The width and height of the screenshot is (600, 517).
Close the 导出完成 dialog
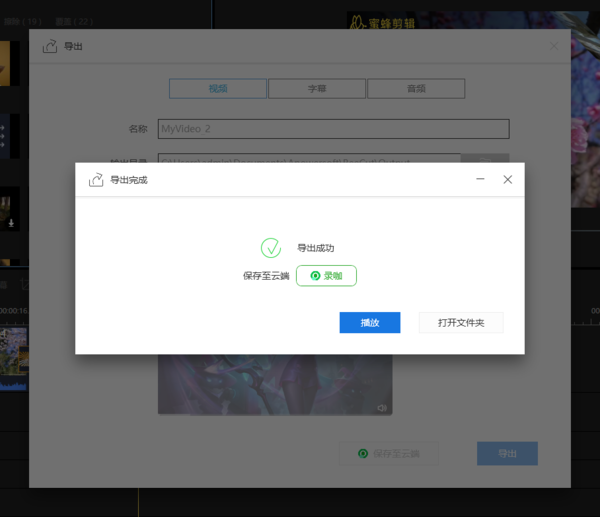pyautogui.click(x=508, y=179)
